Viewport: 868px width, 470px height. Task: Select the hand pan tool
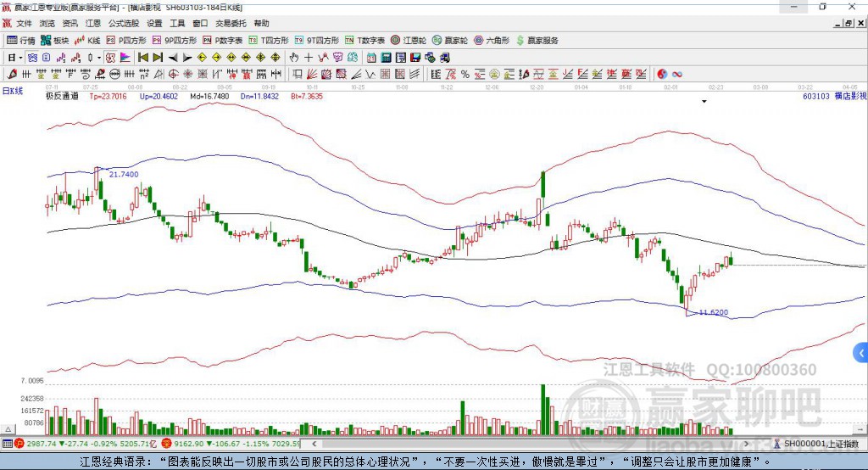294,58
